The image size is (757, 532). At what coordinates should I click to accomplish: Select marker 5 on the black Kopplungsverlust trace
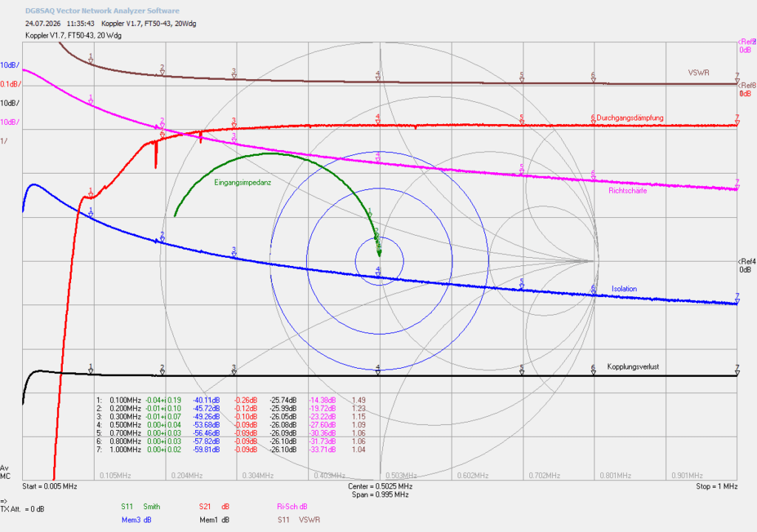tap(522, 369)
